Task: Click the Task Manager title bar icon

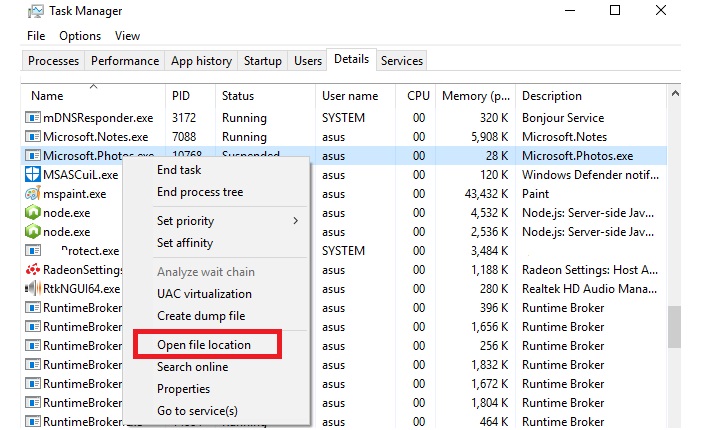Action: click(x=35, y=11)
